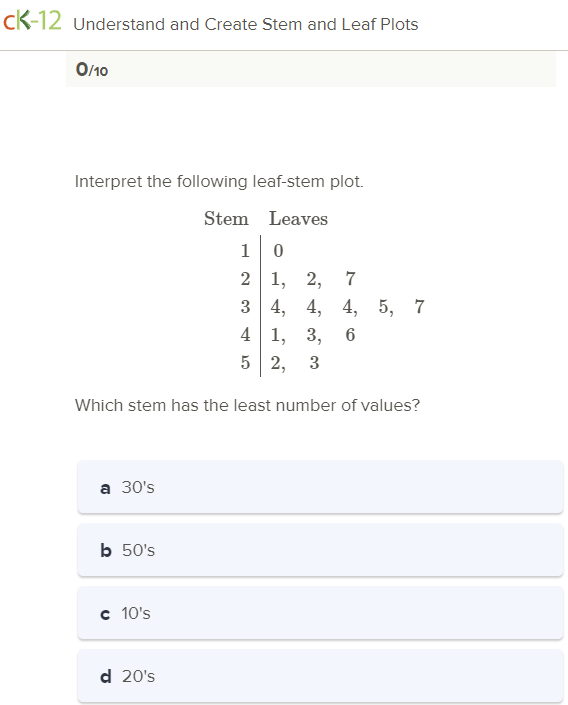568x705 pixels.
Task: Click the leaf 6 in stem 4 row
Action: point(350,335)
